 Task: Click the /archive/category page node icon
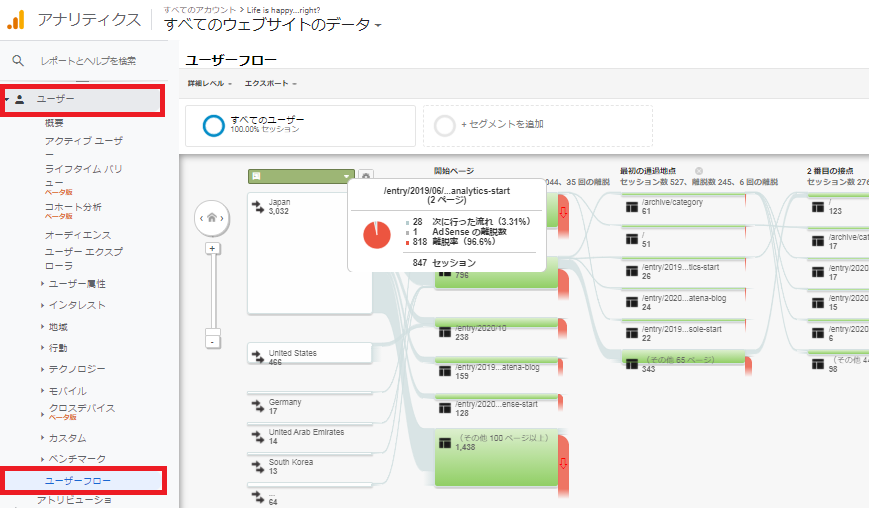pyautogui.click(x=632, y=207)
